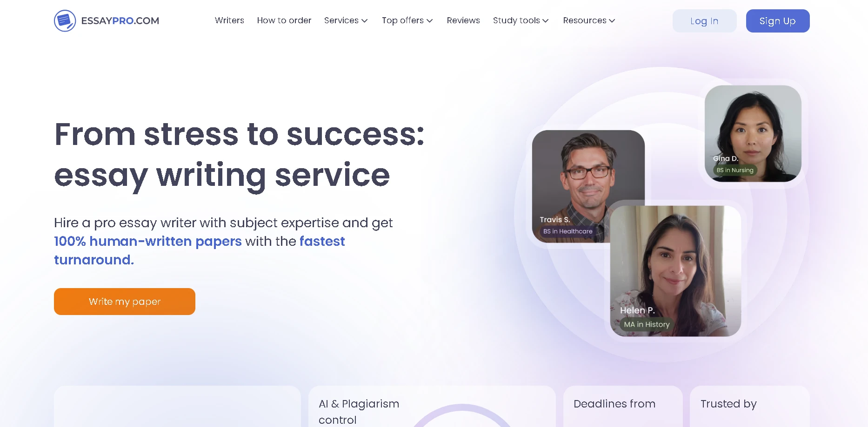Click the orange Write my paper button
Viewport: 868px width, 427px height.
coord(125,302)
